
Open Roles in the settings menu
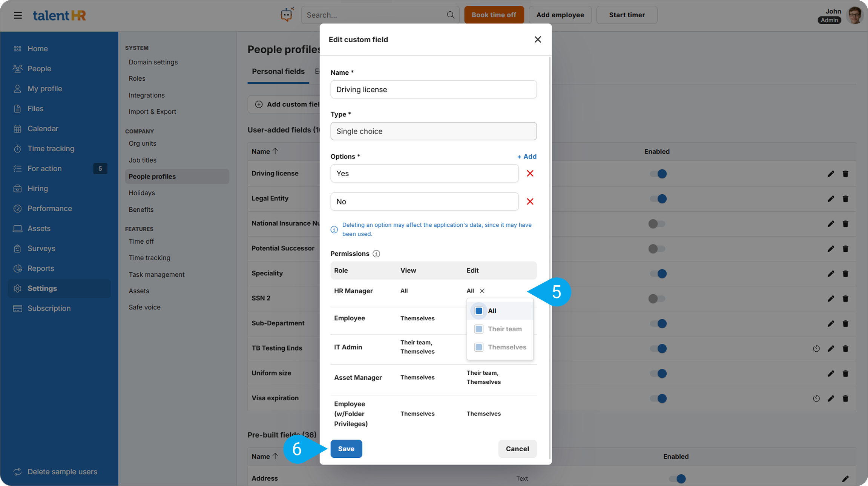point(137,78)
